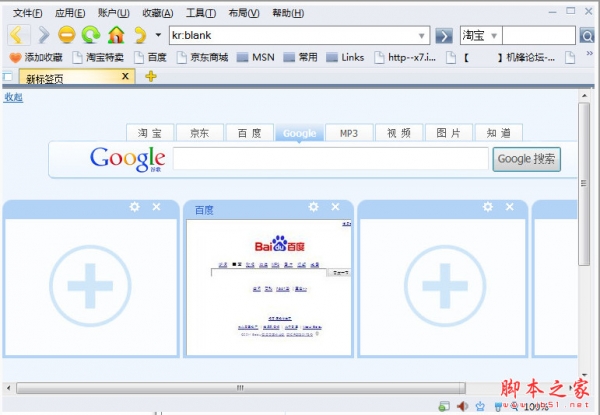The image size is (600, 415).
Task: Open the 布局(V) menu
Action: click(x=244, y=13)
